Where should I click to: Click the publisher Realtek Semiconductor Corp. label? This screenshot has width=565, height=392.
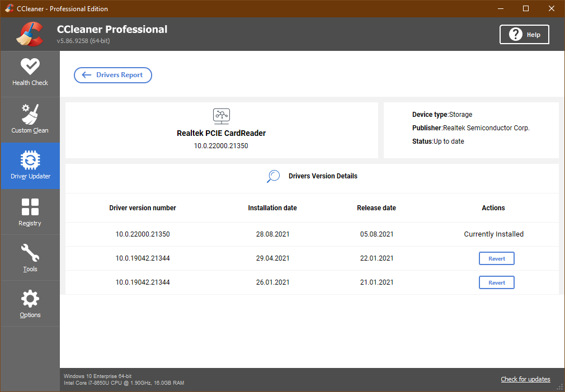tap(470, 127)
